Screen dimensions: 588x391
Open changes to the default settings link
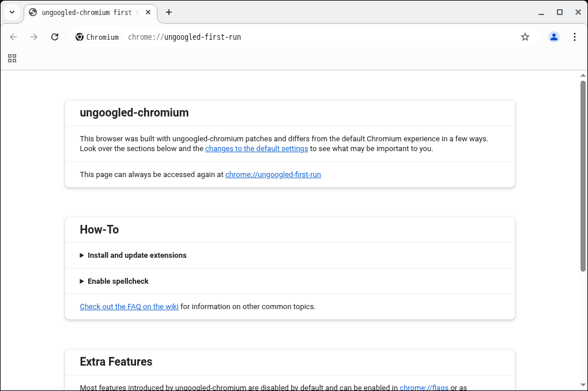(257, 149)
